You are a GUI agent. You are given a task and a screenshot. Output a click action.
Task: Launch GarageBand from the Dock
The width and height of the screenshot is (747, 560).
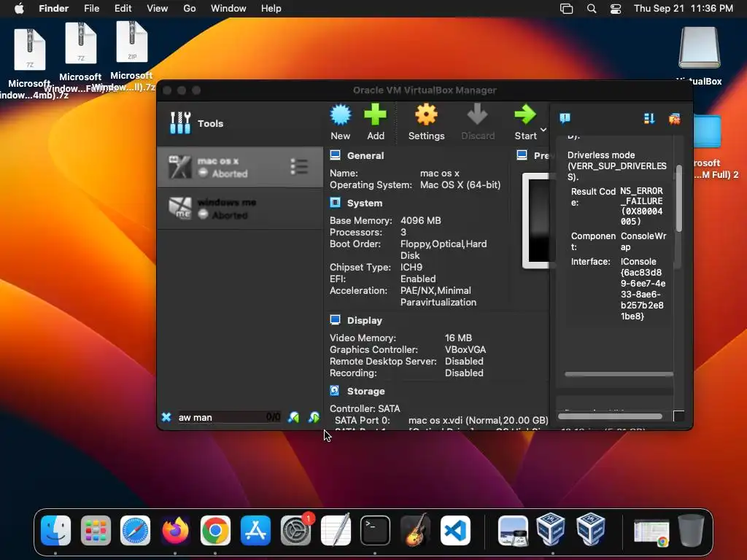pos(415,530)
